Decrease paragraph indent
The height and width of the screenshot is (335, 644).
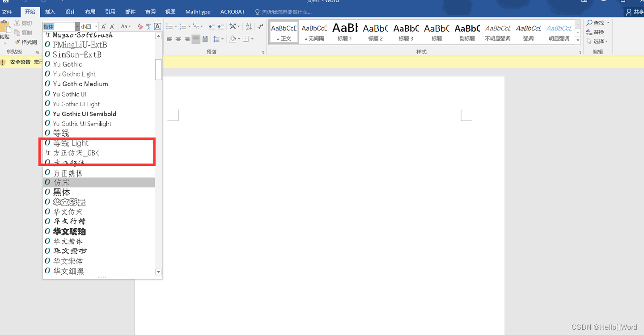(212, 27)
